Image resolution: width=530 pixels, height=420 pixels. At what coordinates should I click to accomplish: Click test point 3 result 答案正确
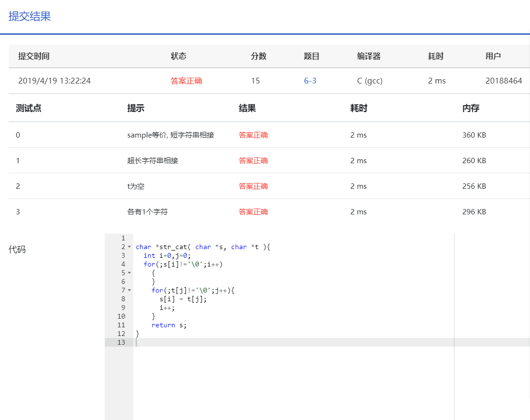click(253, 212)
